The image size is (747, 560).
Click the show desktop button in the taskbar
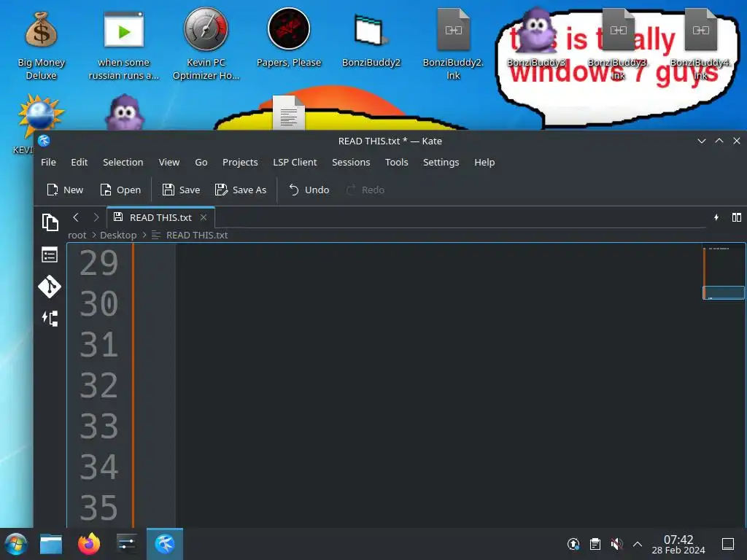click(x=728, y=544)
